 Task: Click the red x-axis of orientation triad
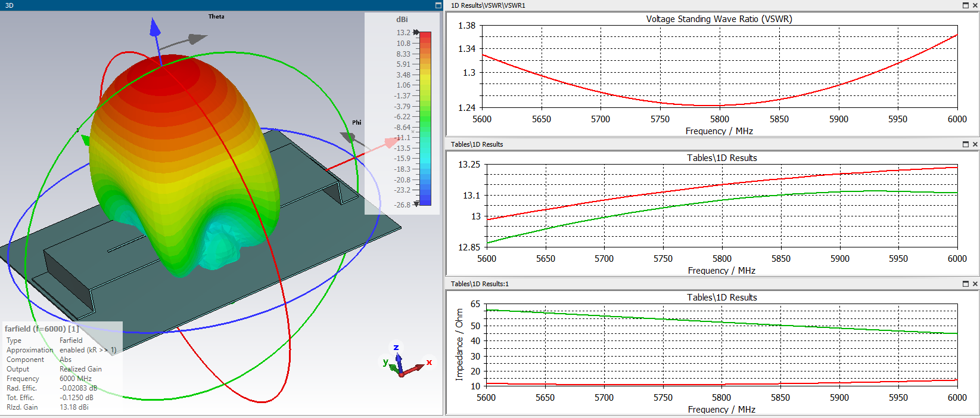click(x=414, y=370)
